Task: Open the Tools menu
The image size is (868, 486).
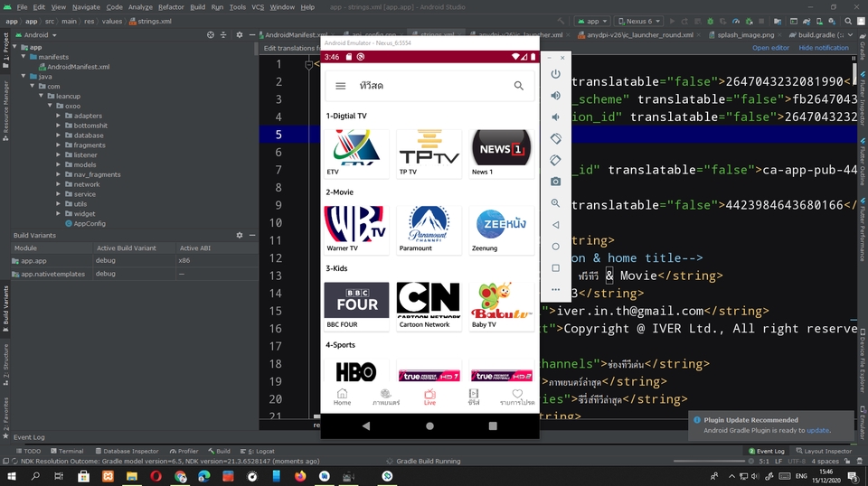Action: click(238, 7)
